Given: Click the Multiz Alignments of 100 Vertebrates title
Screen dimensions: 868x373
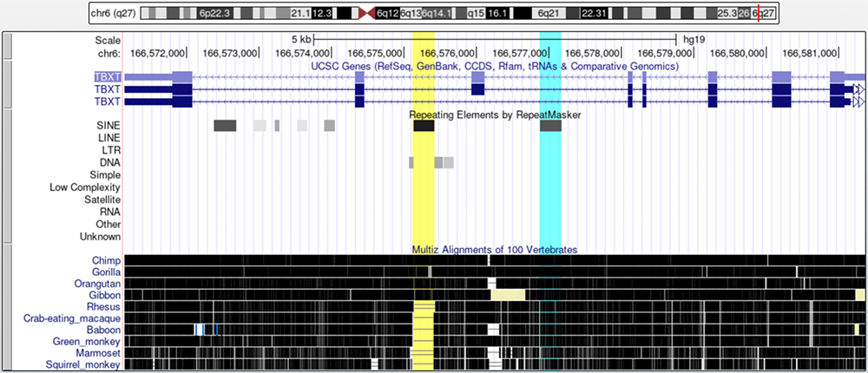Looking at the screenshot, I should (494, 250).
